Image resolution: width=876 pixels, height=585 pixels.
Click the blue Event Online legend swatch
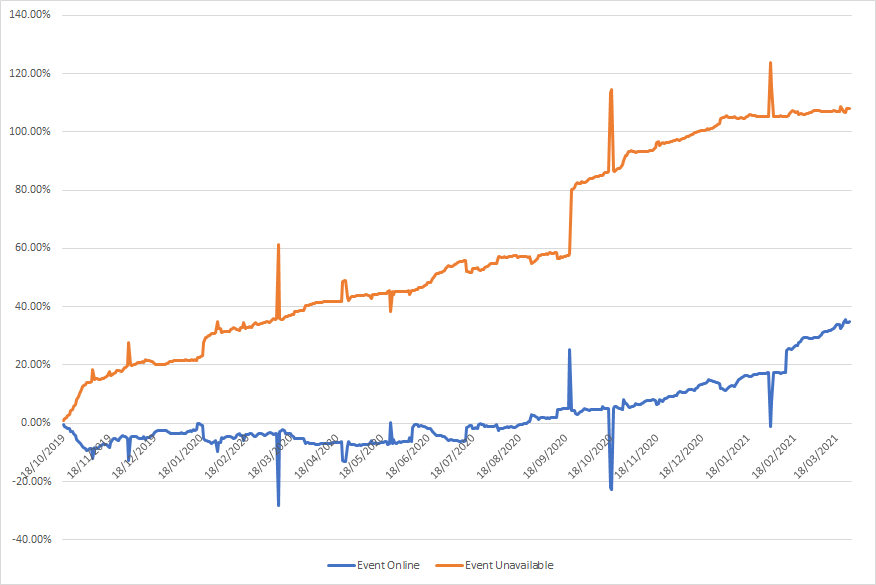[340, 566]
